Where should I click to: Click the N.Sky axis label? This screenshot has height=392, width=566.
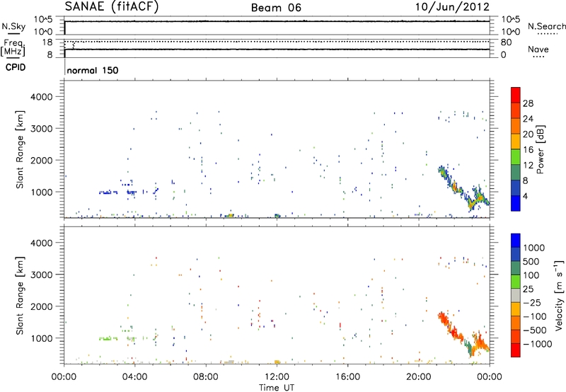[13, 26]
